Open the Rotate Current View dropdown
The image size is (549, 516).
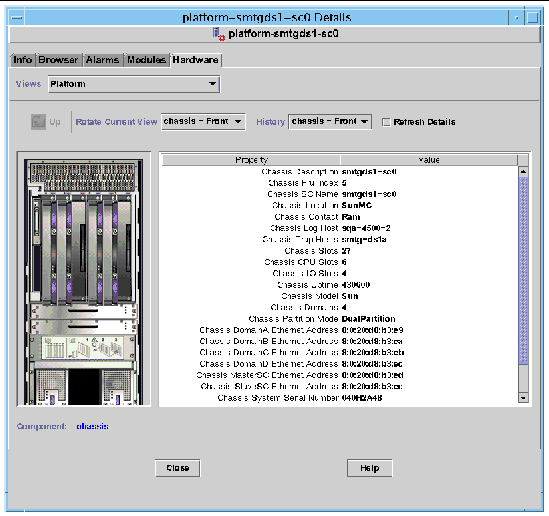203,121
